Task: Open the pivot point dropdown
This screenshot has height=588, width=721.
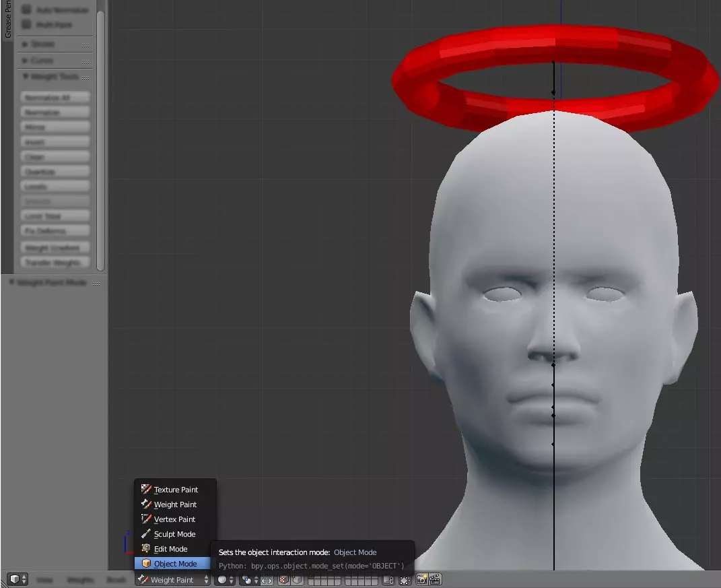Action: pos(250,580)
